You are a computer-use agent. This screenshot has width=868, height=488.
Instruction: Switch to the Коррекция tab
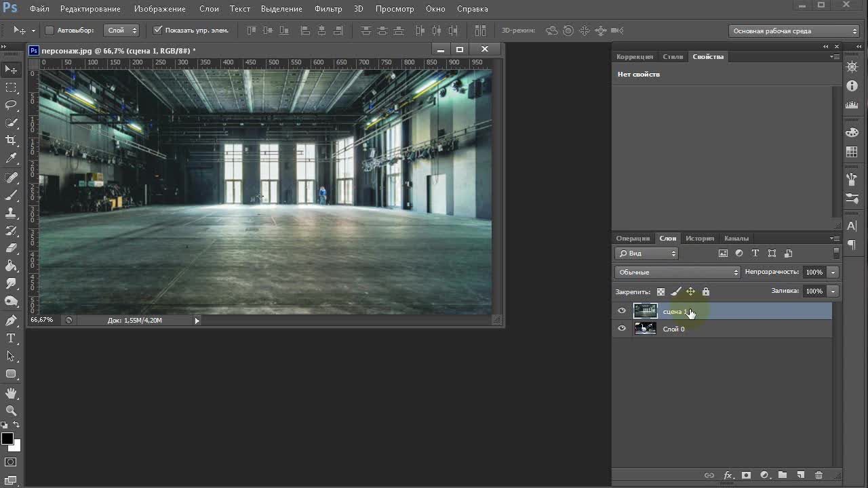(635, 57)
